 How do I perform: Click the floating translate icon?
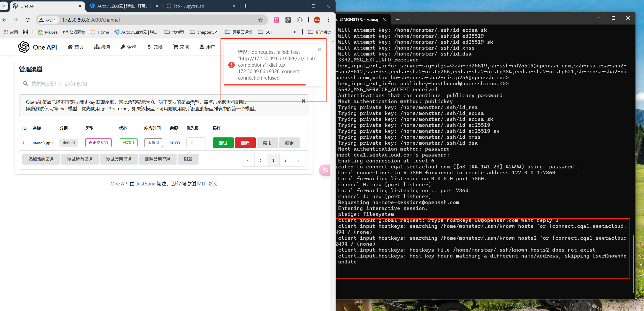click(325, 170)
